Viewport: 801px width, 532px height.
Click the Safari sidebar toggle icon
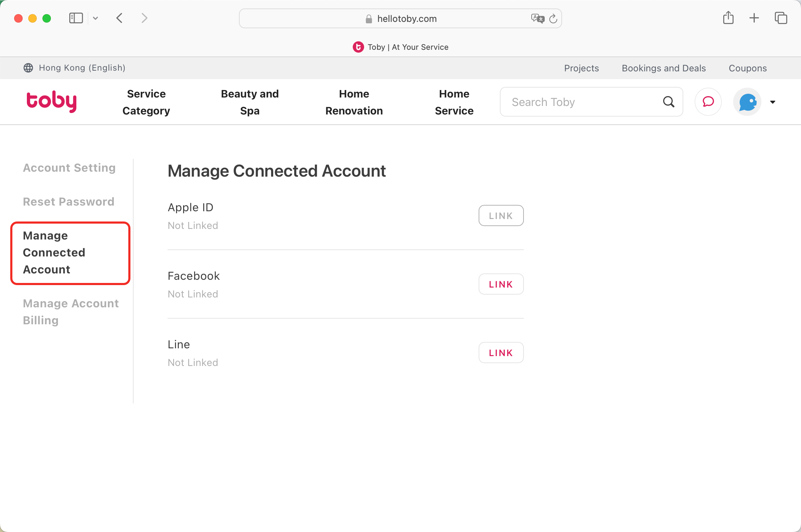(x=76, y=18)
